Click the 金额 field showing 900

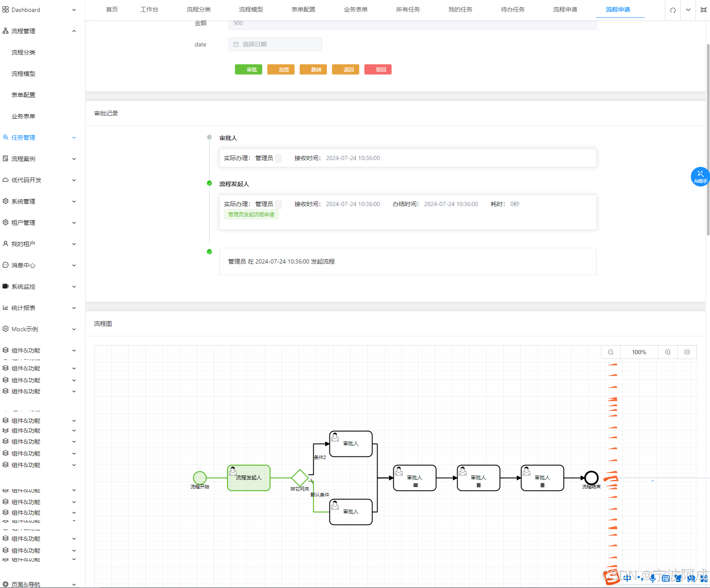412,23
